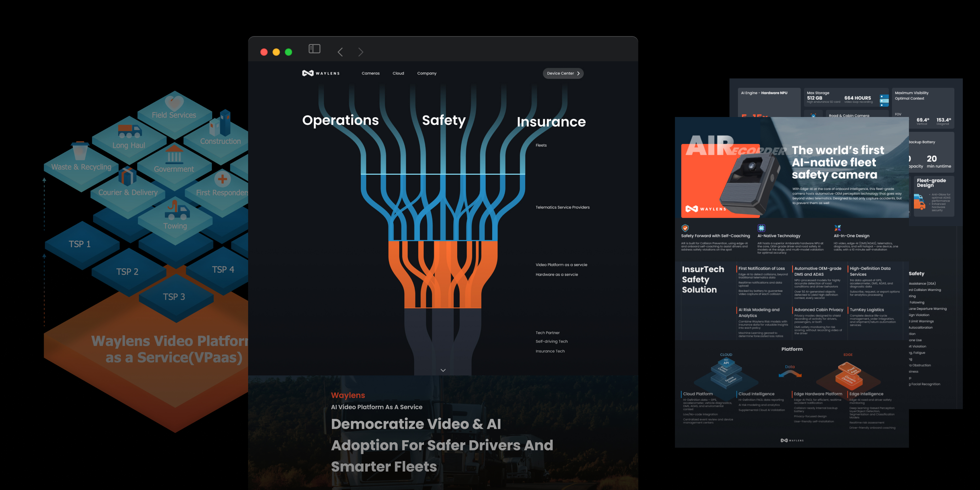Click the Waylens logo in navbar

tap(321, 73)
